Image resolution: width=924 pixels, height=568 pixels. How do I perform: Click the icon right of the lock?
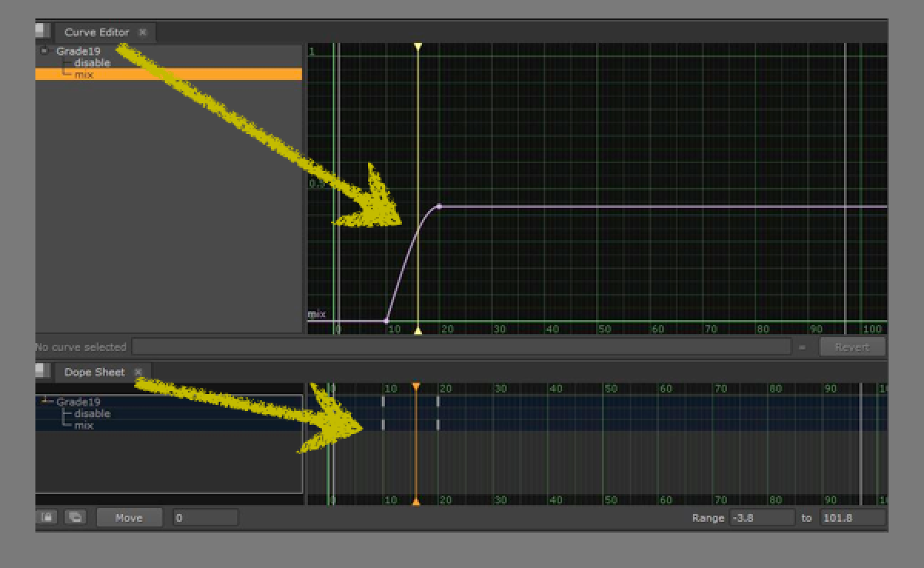pyautogui.click(x=75, y=517)
